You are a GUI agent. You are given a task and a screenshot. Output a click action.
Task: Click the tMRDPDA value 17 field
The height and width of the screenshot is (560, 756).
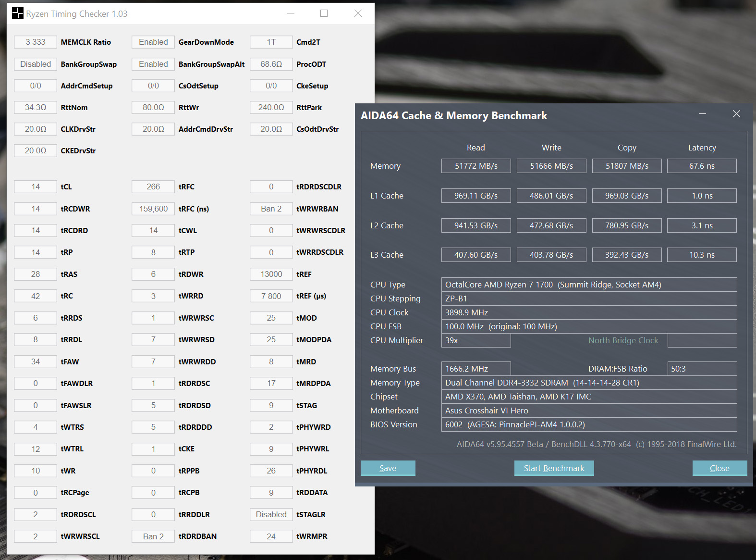[271, 383]
